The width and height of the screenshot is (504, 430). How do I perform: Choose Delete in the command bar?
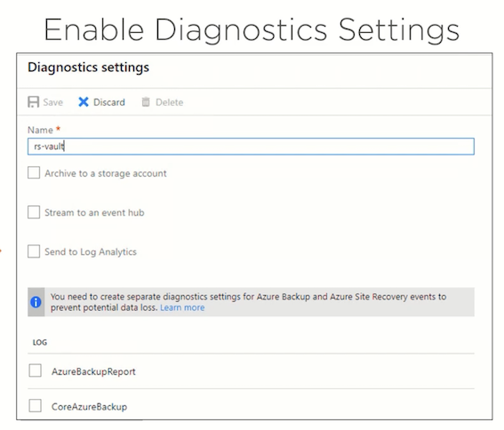point(170,102)
